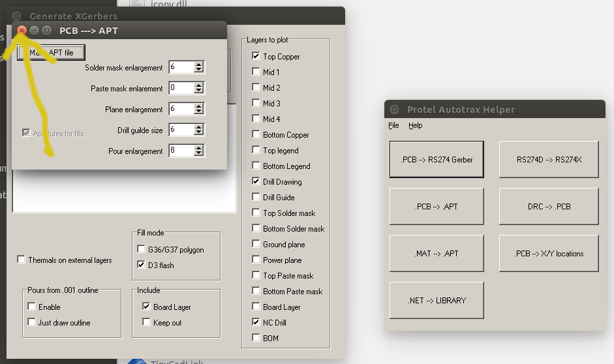Enable Power plane layer
This screenshot has width=614, height=364.
[x=256, y=260]
